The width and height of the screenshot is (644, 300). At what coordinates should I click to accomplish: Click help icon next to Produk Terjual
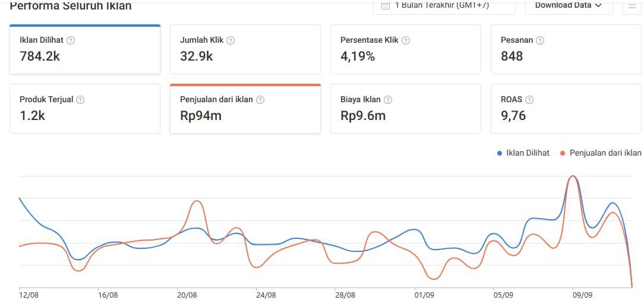pyautogui.click(x=80, y=100)
